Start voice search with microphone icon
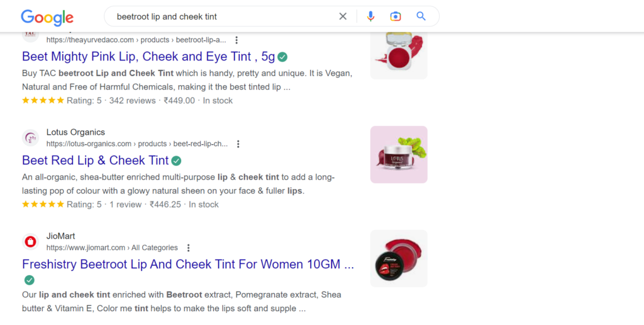The image size is (644, 325). (370, 16)
